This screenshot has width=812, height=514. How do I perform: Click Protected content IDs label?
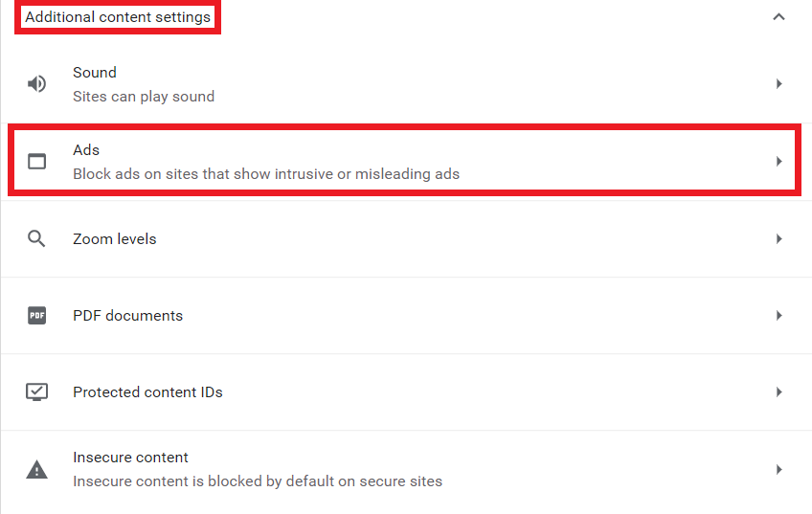coord(147,391)
